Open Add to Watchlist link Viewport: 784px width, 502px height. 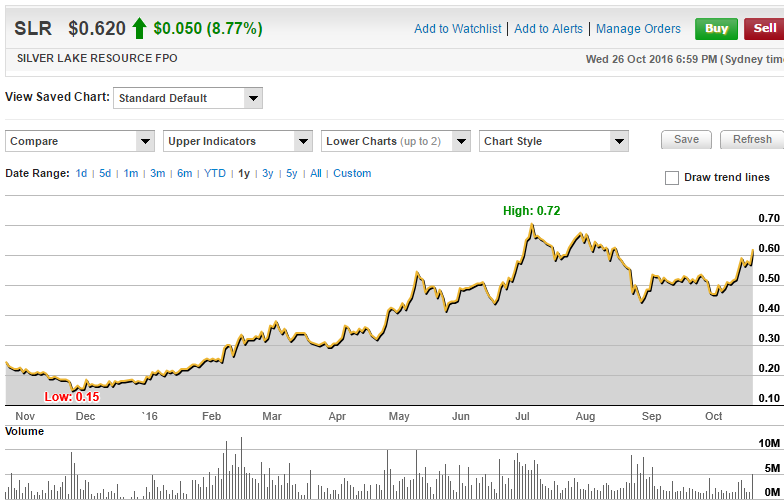coord(458,29)
